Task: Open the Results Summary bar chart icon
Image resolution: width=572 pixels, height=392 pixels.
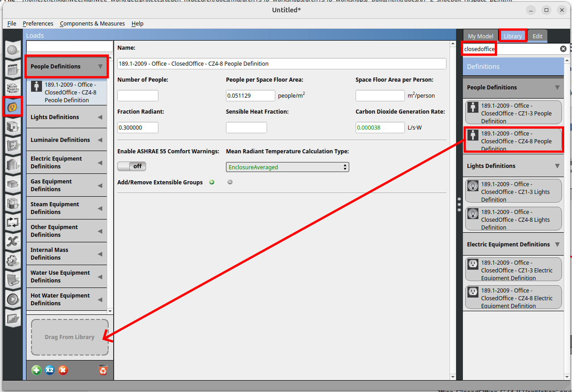Action: pos(12,318)
